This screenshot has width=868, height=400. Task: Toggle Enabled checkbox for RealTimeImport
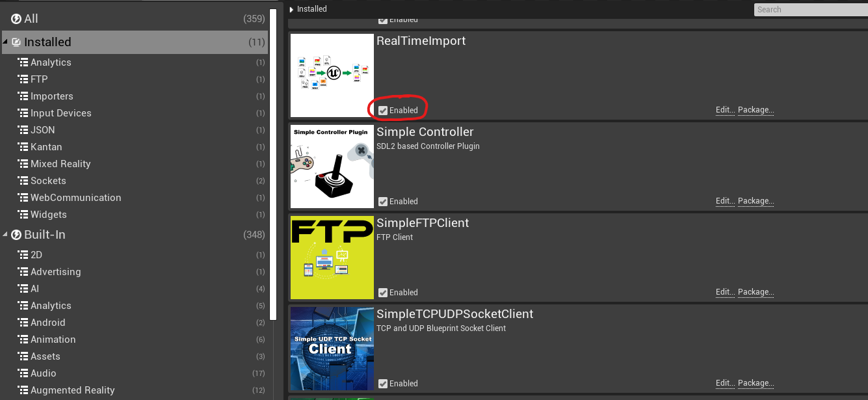tap(383, 111)
